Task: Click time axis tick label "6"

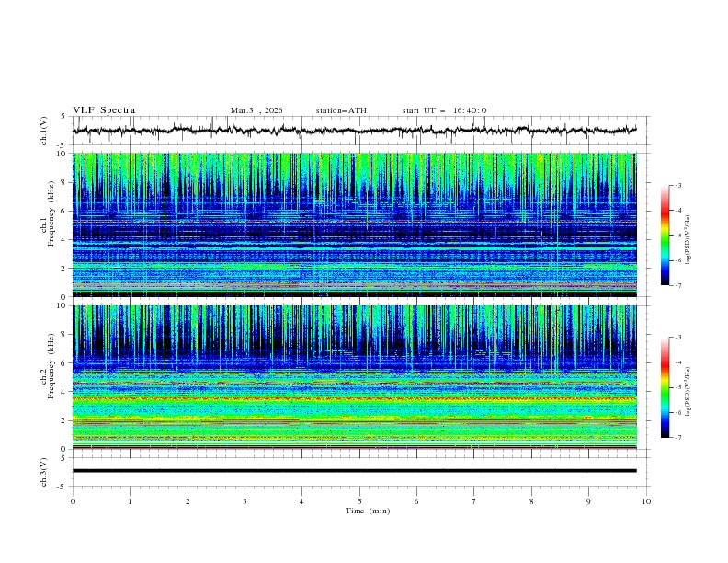Action: [416, 501]
